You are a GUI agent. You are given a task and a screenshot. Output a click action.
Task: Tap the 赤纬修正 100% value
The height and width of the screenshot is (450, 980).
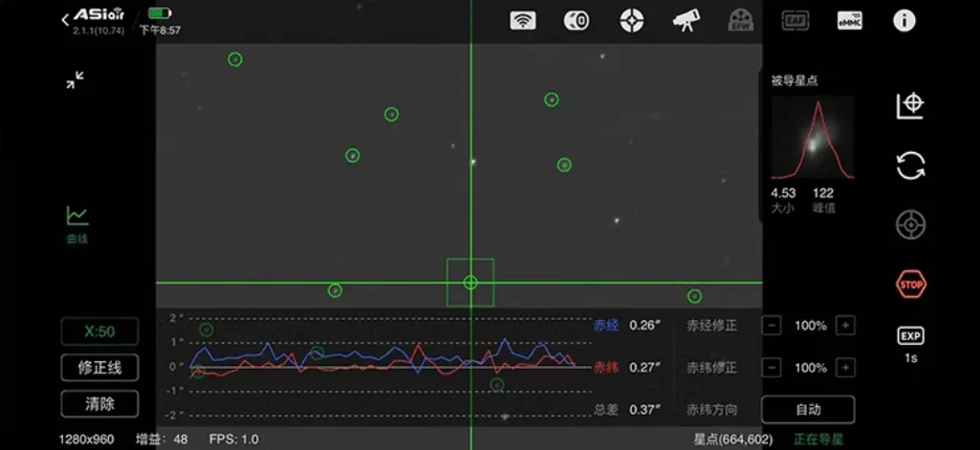tap(811, 368)
